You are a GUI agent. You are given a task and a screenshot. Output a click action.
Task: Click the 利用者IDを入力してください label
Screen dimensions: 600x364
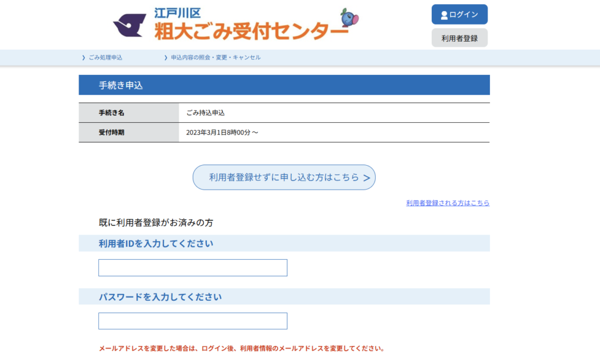click(x=156, y=243)
